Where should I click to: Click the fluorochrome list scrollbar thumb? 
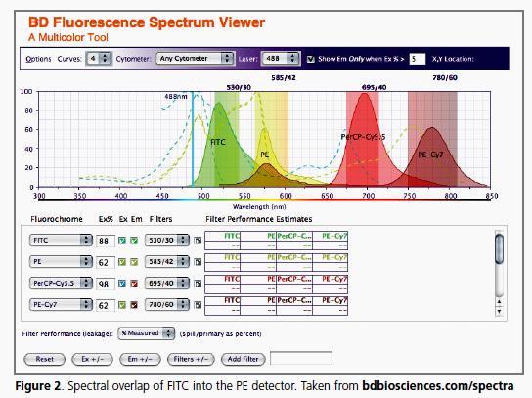click(x=499, y=248)
